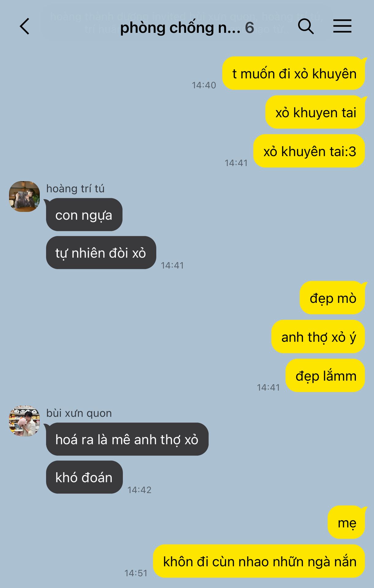Image resolution: width=374 pixels, height=588 pixels.
Task: Tap the chat room title 'phòng chống n...'
Action: point(180,28)
